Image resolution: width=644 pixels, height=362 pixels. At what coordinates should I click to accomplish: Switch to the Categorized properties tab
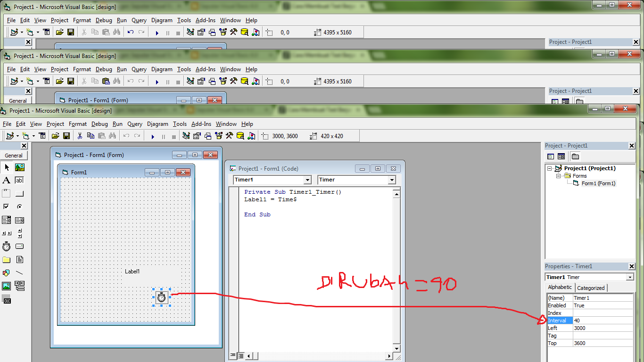point(591,288)
